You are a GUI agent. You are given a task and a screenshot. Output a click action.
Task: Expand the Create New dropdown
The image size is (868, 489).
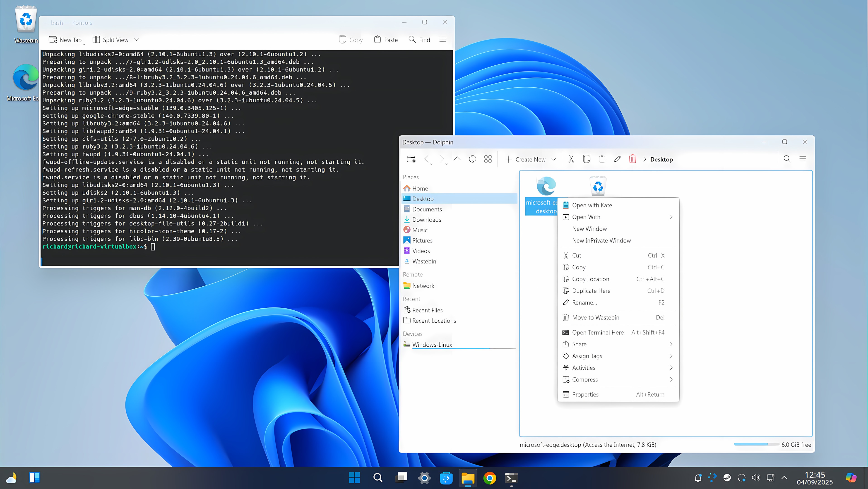click(x=554, y=159)
